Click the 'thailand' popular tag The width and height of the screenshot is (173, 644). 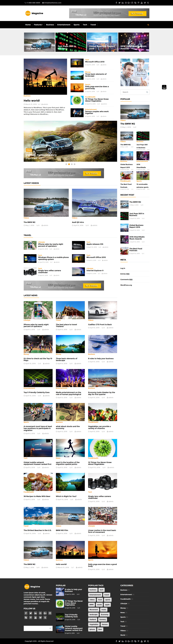(93, 619)
